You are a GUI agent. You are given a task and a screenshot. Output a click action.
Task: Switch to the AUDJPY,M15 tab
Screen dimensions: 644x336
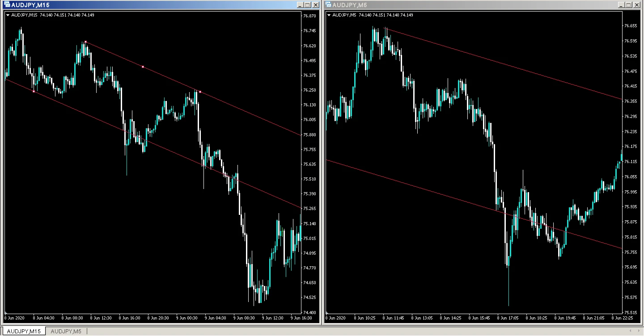pos(24,331)
